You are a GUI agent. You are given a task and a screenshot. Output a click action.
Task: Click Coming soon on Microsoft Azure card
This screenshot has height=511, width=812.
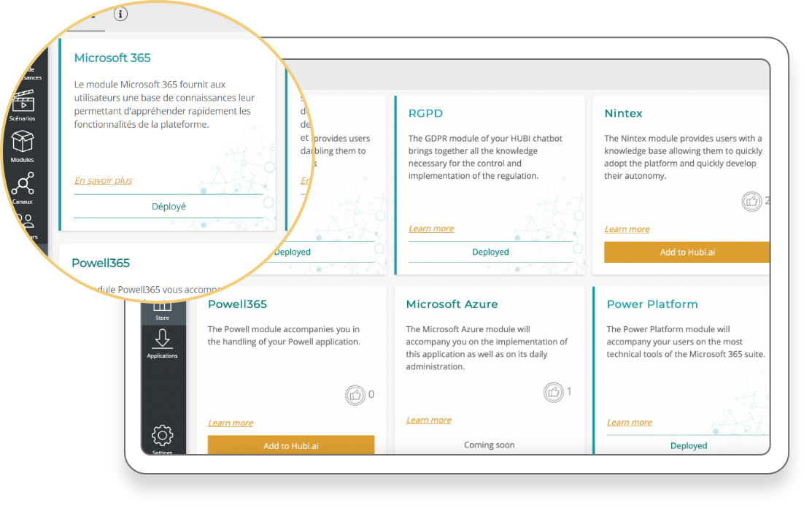click(x=489, y=445)
